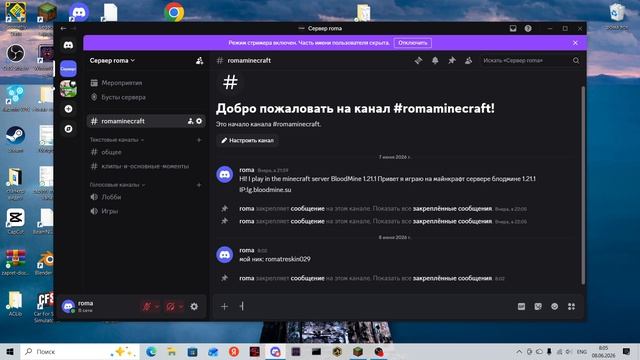
Task: Open the Inbox icon in title bar
Action: pyautogui.click(x=513, y=28)
